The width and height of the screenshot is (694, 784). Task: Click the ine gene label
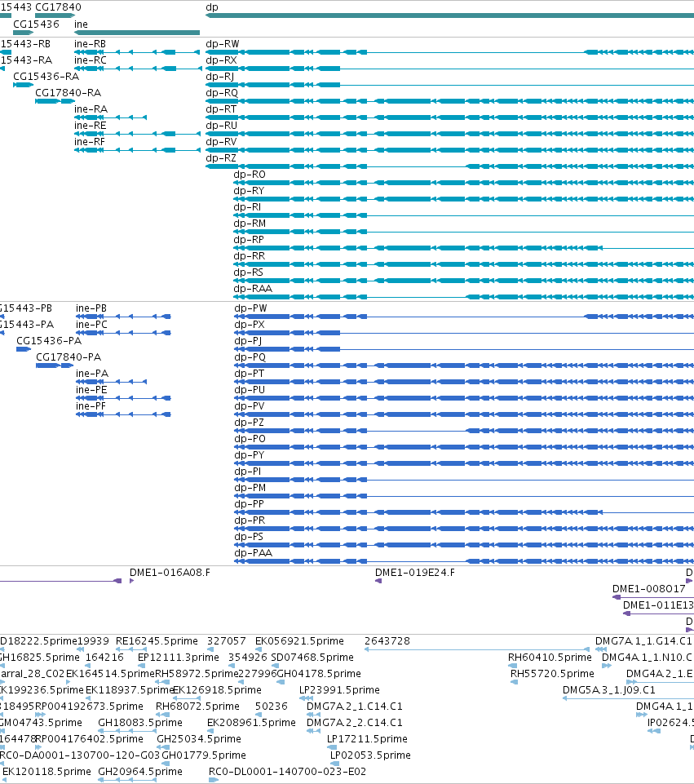[x=81, y=24]
